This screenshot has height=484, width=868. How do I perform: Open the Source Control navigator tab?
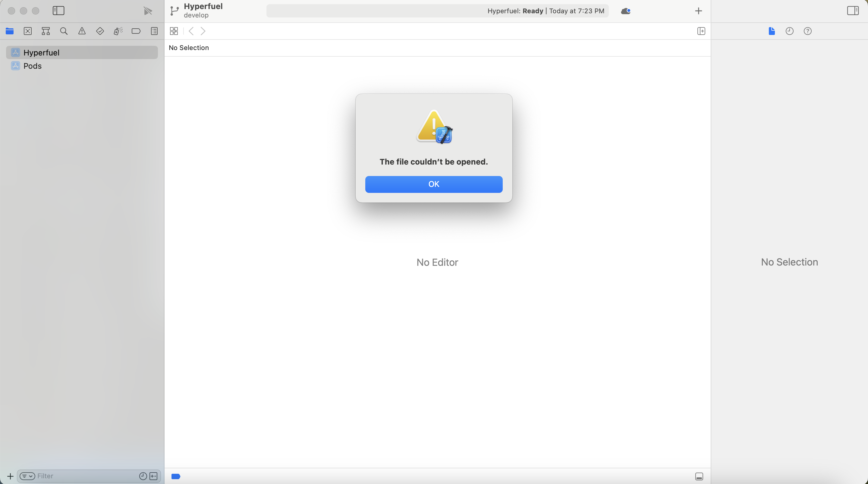[x=28, y=31]
